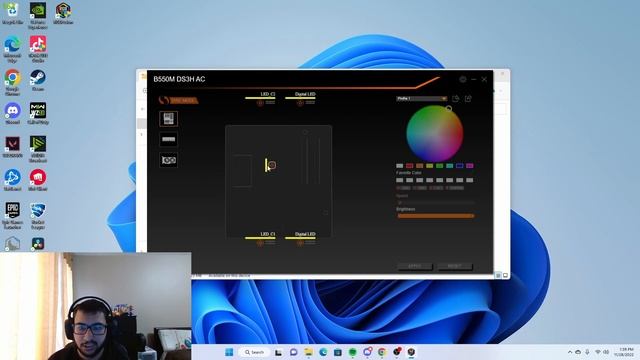Open the Riot Client desktop shortcut
Screen dimensions: 640x360
tap(38, 180)
